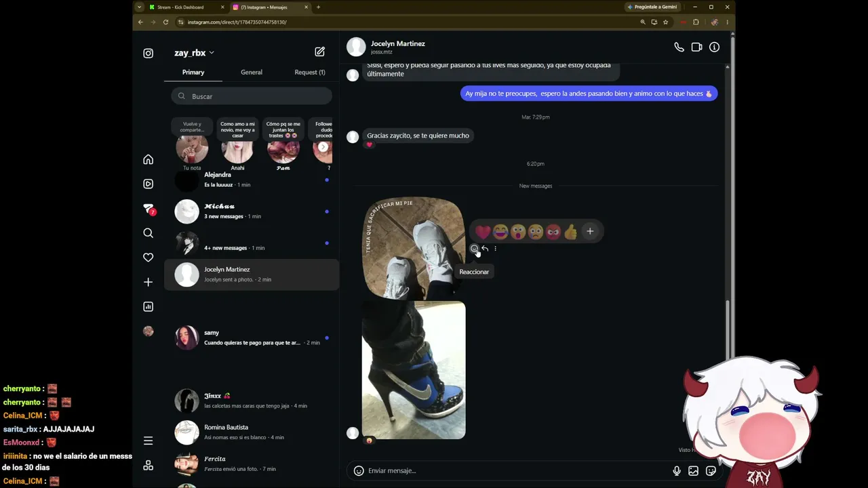The width and height of the screenshot is (868, 488).
Task: Open the sidebar Search icon
Action: click(x=149, y=233)
